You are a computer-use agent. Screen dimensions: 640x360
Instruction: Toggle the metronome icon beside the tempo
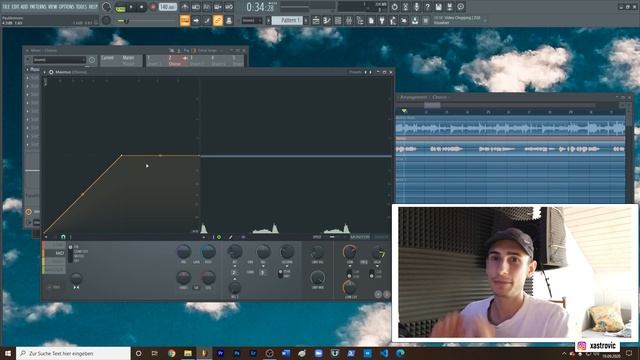pyautogui.click(x=184, y=7)
